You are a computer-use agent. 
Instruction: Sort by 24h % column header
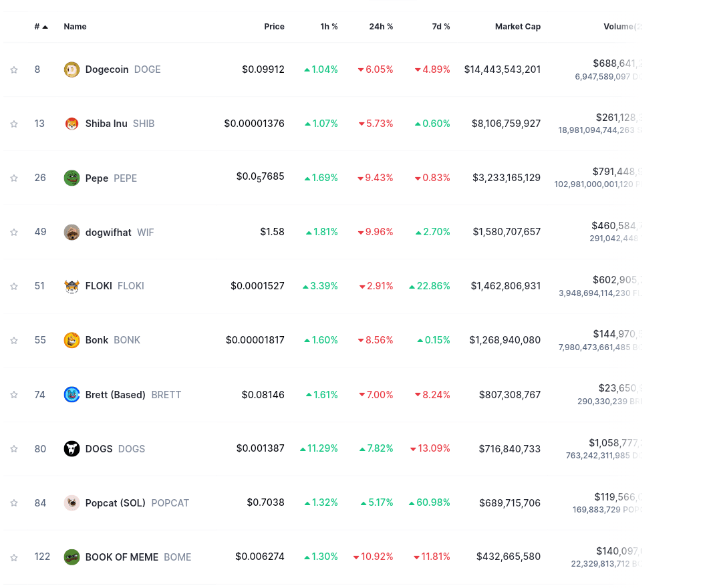tap(381, 27)
